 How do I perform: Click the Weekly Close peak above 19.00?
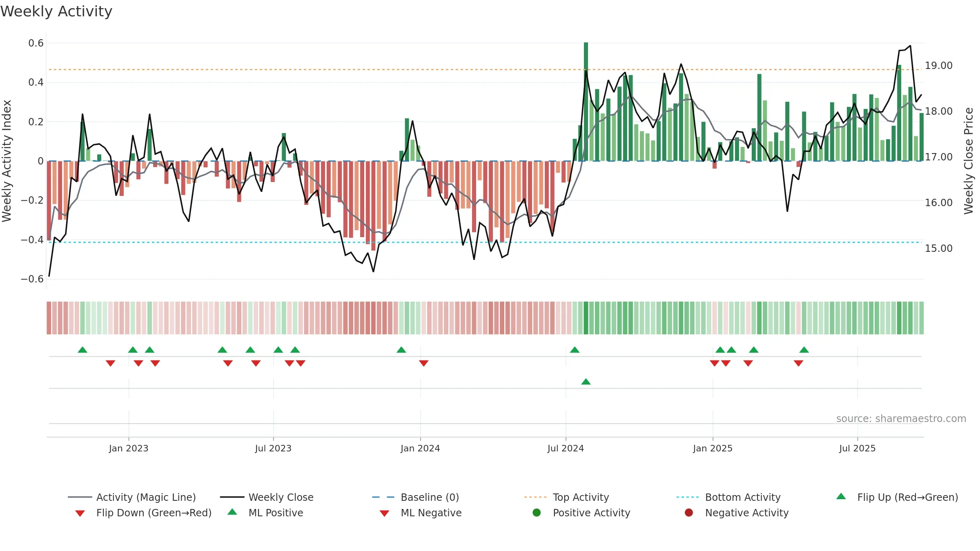pos(910,46)
